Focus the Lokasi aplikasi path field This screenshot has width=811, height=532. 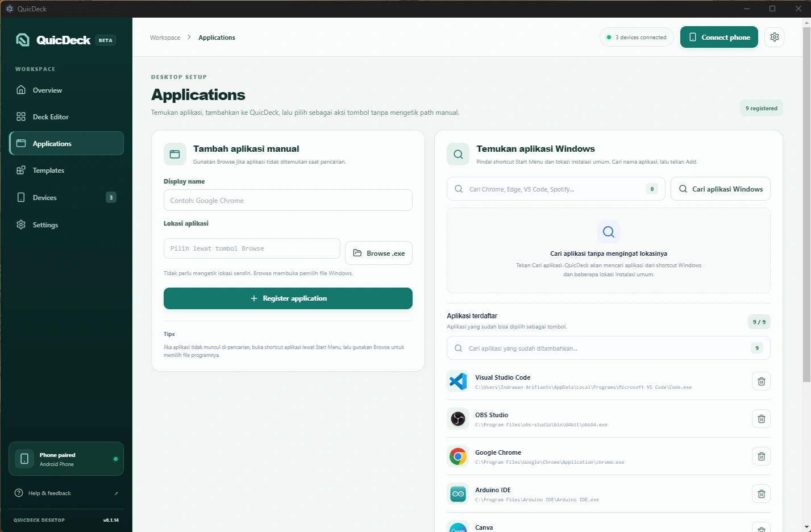pyautogui.click(x=252, y=248)
